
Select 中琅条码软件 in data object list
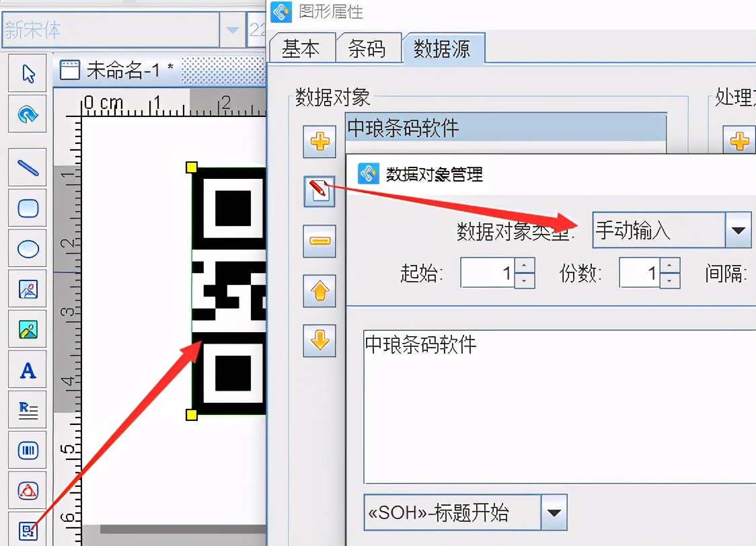click(506, 128)
